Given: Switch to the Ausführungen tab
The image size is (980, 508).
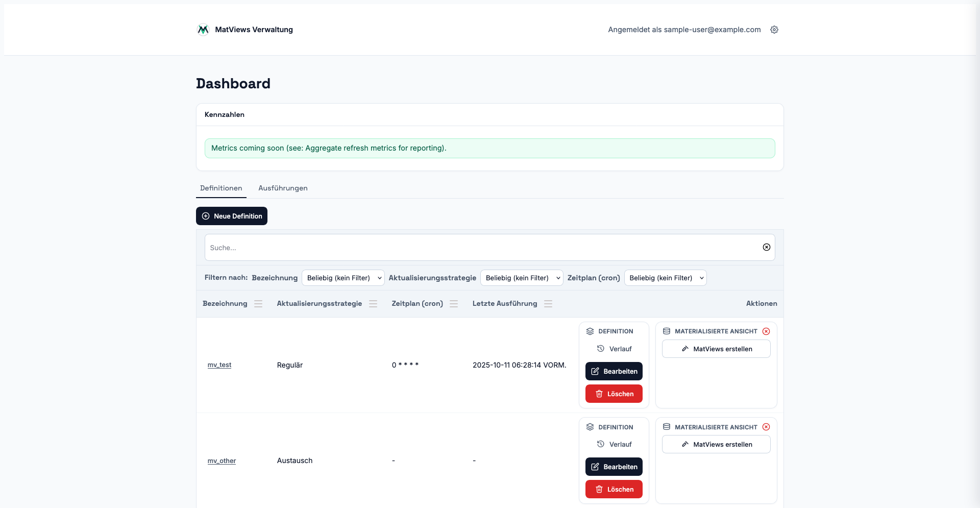Looking at the screenshot, I should [283, 188].
